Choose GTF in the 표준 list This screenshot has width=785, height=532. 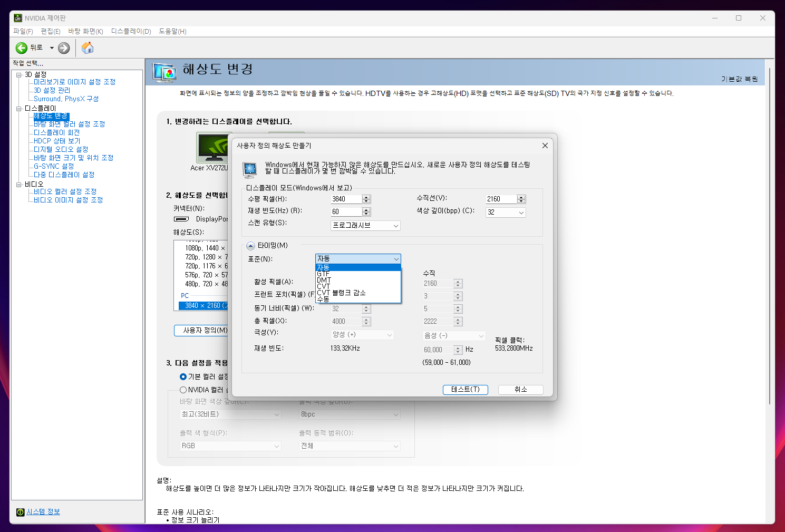(x=358, y=274)
